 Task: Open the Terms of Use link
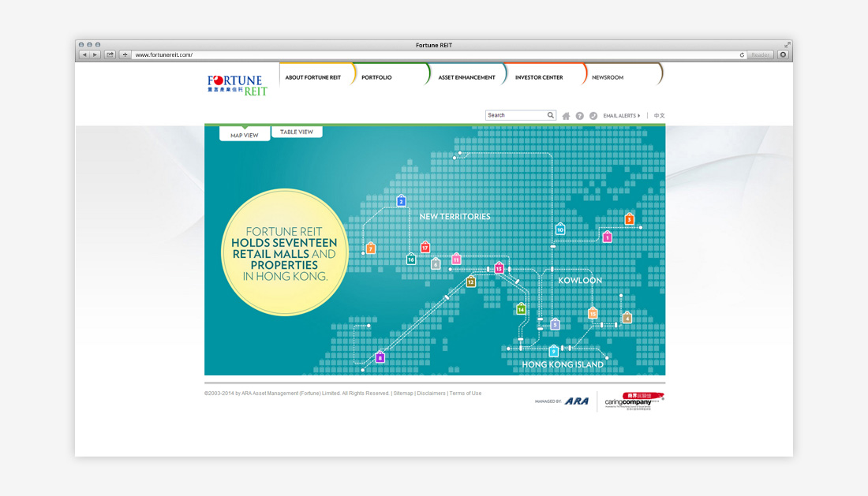465,393
